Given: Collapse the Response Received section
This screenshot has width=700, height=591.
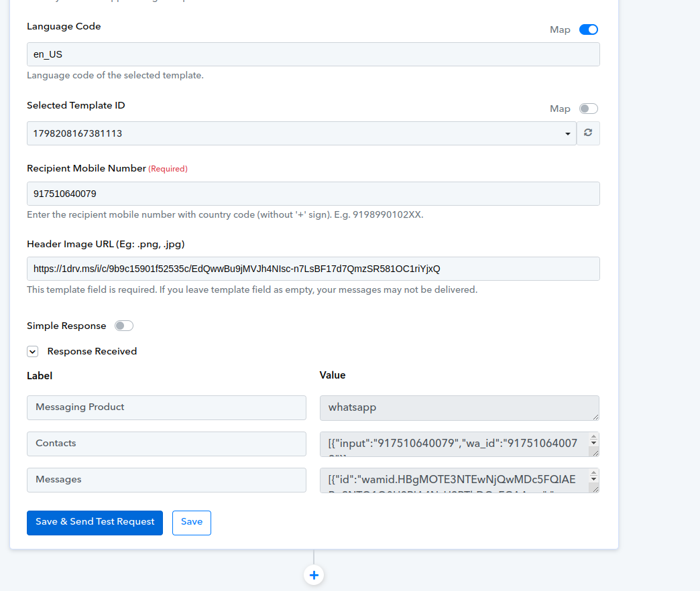Looking at the screenshot, I should [x=33, y=352].
